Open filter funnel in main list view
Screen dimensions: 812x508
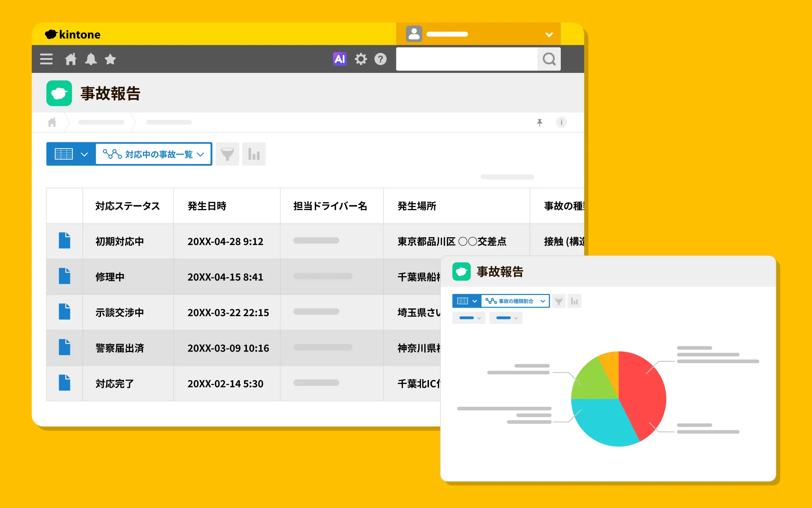pyautogui.click(x=227, y=154)
